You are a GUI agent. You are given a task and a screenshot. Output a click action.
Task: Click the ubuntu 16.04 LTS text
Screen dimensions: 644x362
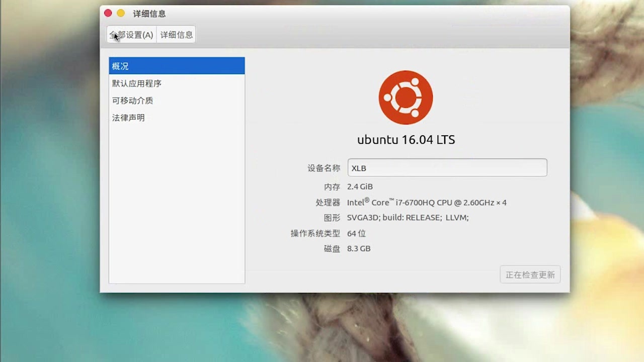click(x=406, y=140)
